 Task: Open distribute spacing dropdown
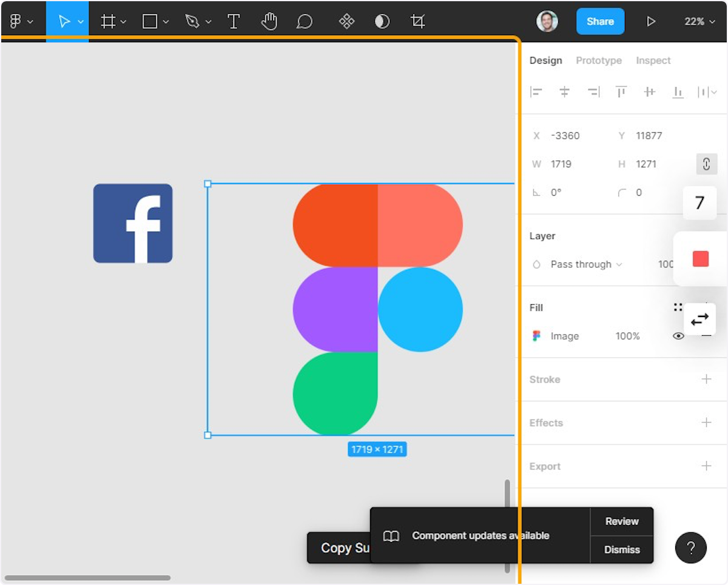pos(707,92)
